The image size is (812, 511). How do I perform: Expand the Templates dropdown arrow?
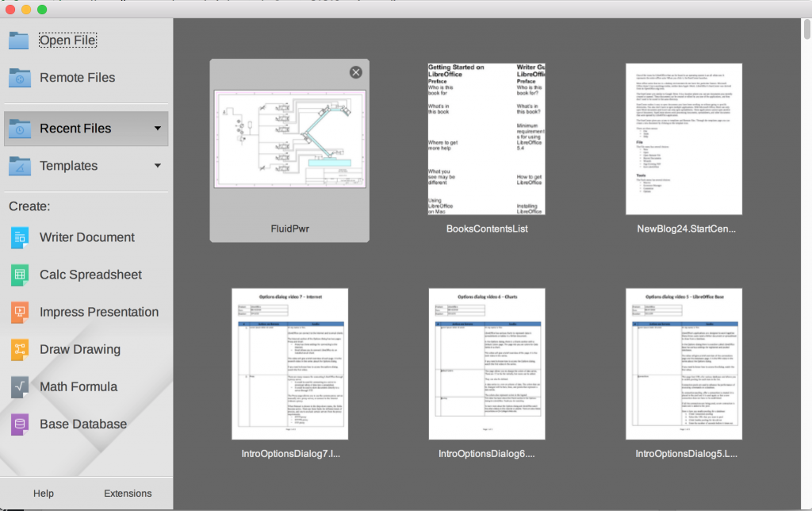[158, 166]
